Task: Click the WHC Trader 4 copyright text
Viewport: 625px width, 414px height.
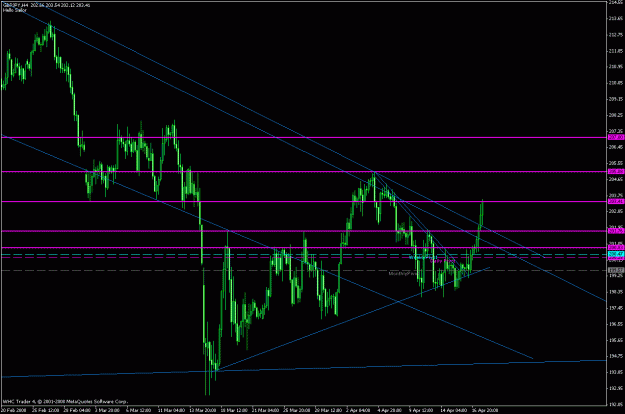Action: point(65,402)
